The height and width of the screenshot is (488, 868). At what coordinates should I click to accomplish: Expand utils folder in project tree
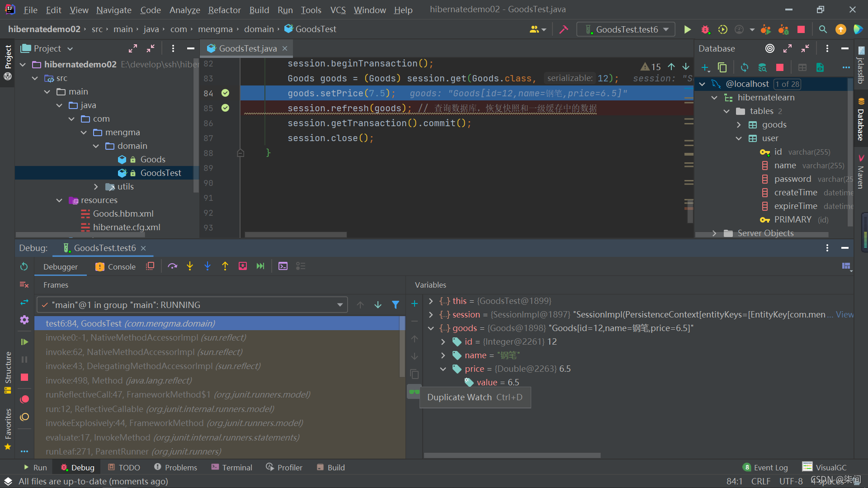tap(95, 187)
